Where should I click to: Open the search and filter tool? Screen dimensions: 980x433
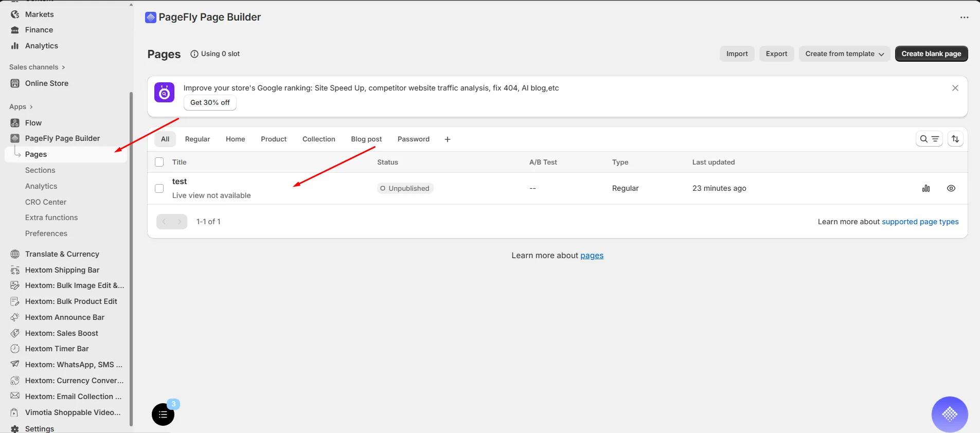coord(929,139)
